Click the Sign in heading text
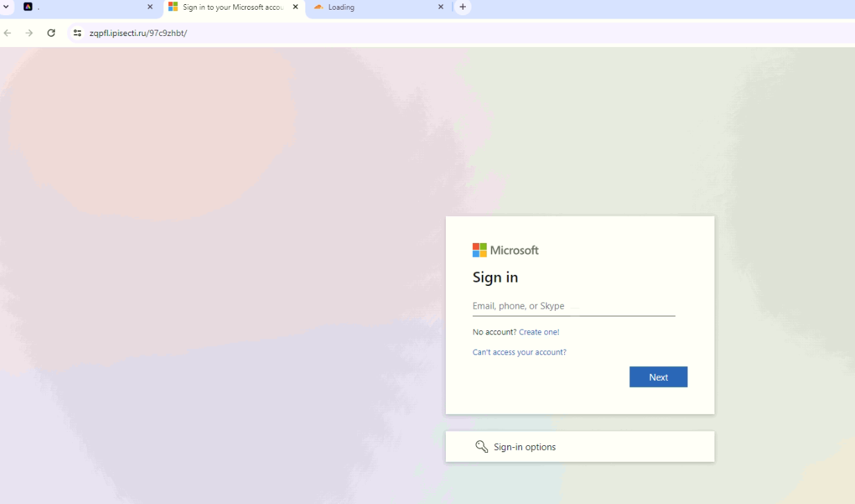The width and height of the screenshot is (855, 504). (x=495, y=277)
